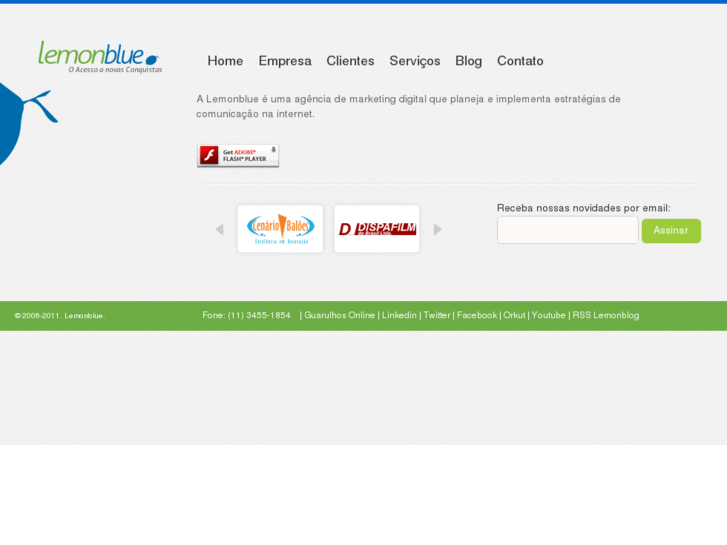This screenshot has width=727, height=545.
Task: Select the Contato menu item
Action: [520, 61]
